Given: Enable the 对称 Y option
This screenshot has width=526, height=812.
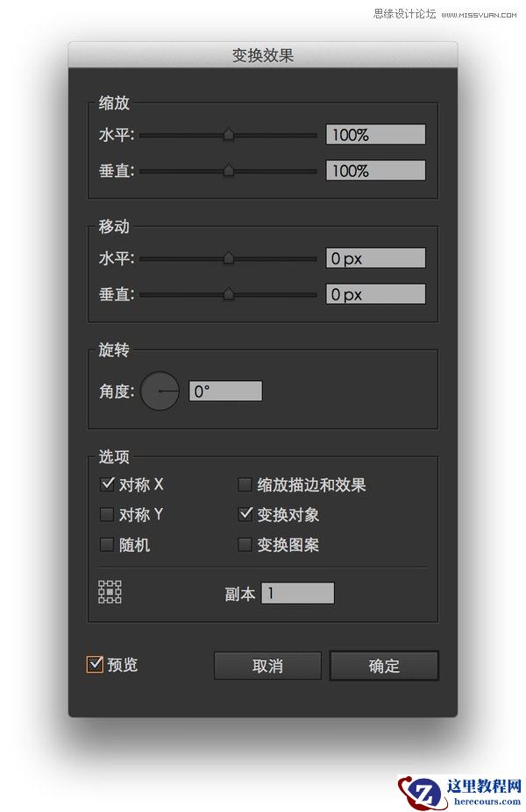Looking at the screenshot, I should tap(107, 514).
